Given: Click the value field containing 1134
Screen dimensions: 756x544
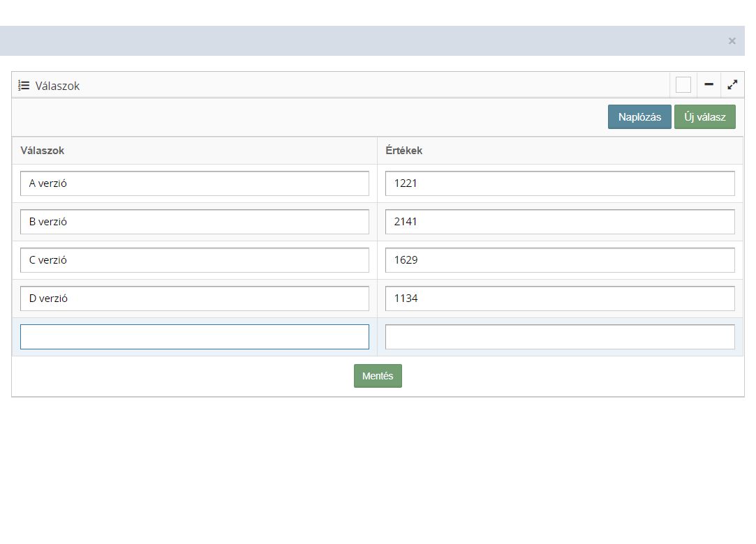Looking at the screenshot, I should tap(559, 299).
